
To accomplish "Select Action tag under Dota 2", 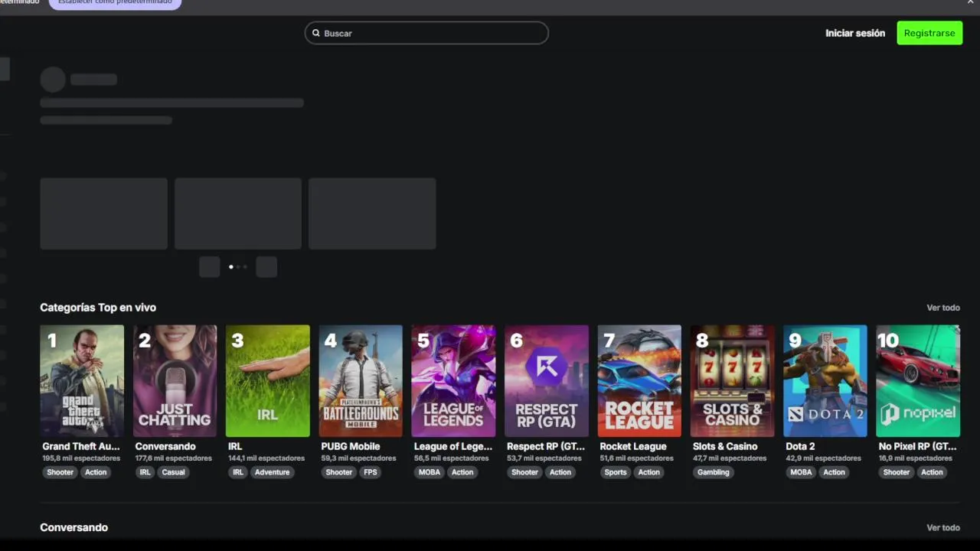I will [834, 472].
